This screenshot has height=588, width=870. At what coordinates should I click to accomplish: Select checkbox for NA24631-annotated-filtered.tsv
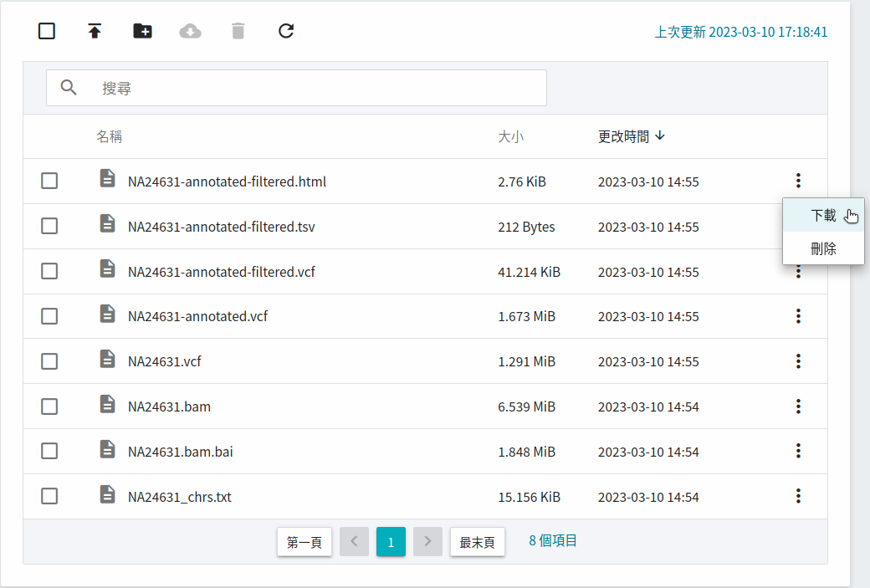[x=49, y=226]
